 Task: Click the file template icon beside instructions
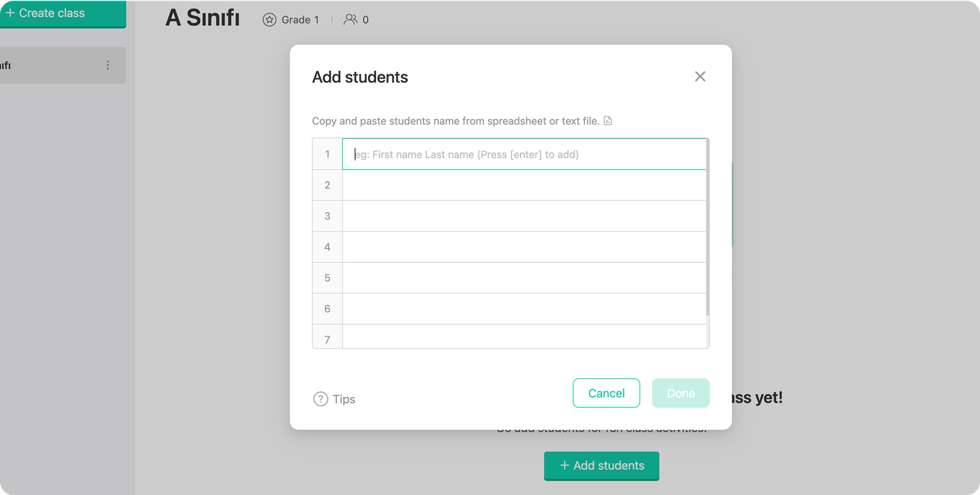pyautogui.click(x=608, y=121)
